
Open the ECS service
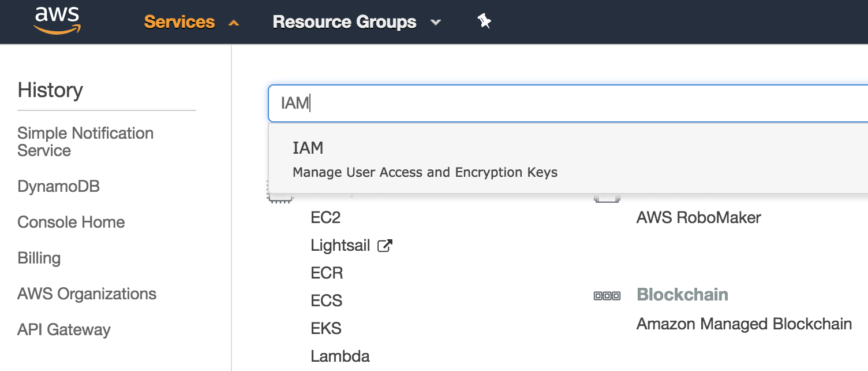point(327,300)
